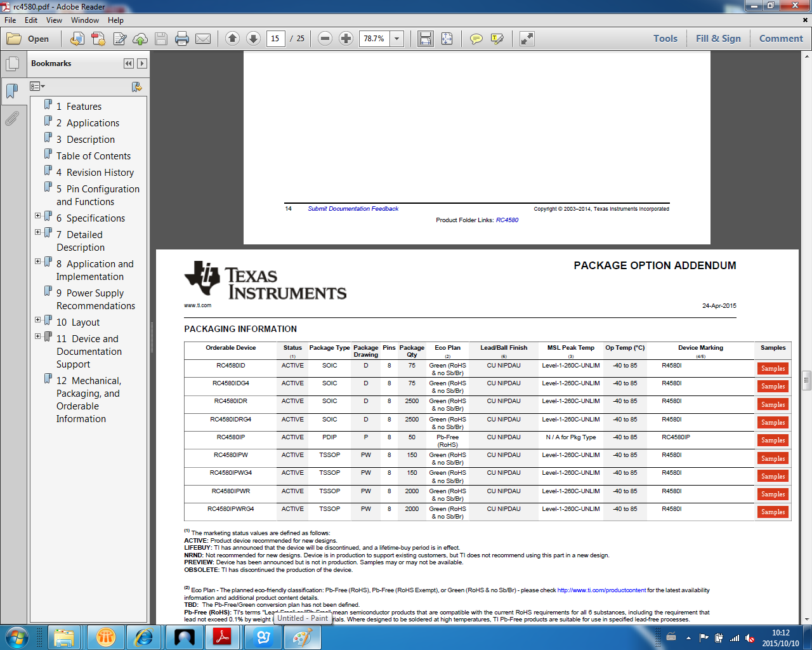This screenshot has width=812, height=650.
Task: Click the Submit Documentation Feedback link
Action: click(353, 209)
